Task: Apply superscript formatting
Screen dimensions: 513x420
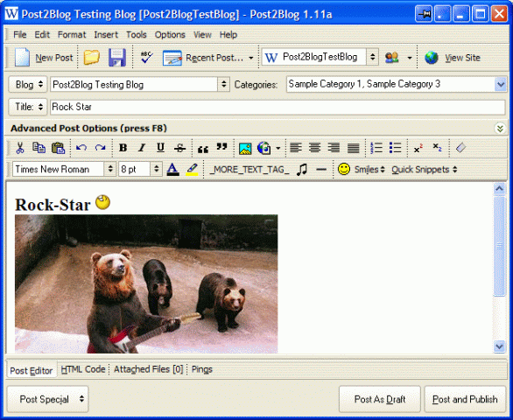Action: point(418,148)
